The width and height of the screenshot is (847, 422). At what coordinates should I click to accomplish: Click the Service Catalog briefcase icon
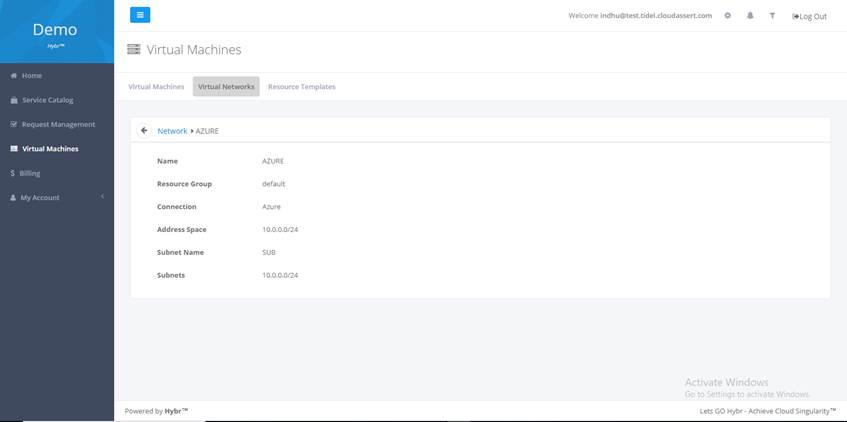[13, 100]
